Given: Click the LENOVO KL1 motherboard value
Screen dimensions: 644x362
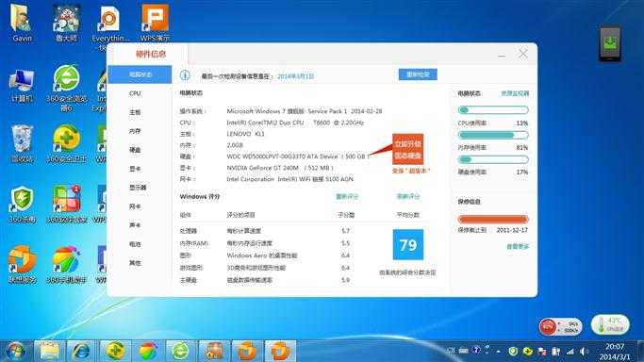Looking at the screenshot, I should [x=245, y=134].
